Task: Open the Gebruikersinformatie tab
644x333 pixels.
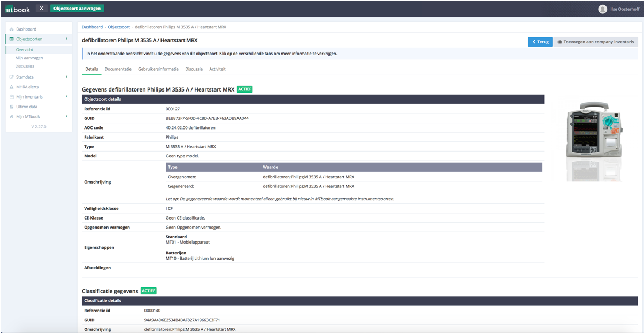Action: coord(158,69)
